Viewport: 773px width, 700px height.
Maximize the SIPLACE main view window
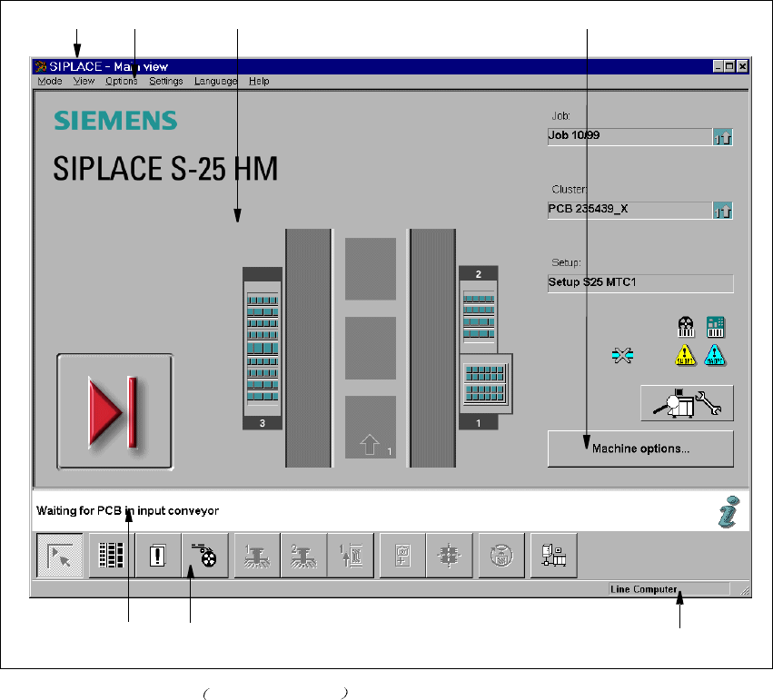pyautogui.click(x=729, y=66)
